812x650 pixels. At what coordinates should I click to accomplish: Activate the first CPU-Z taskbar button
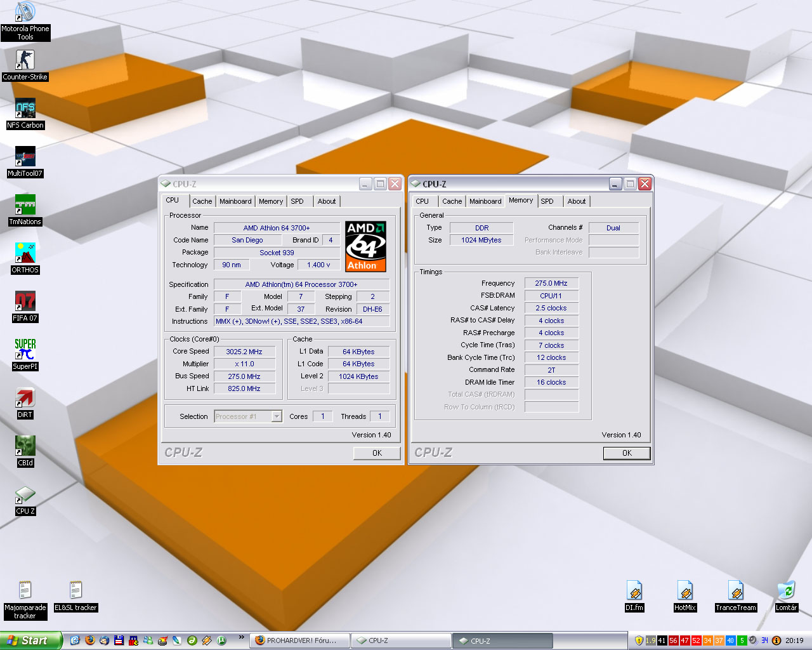401,640
